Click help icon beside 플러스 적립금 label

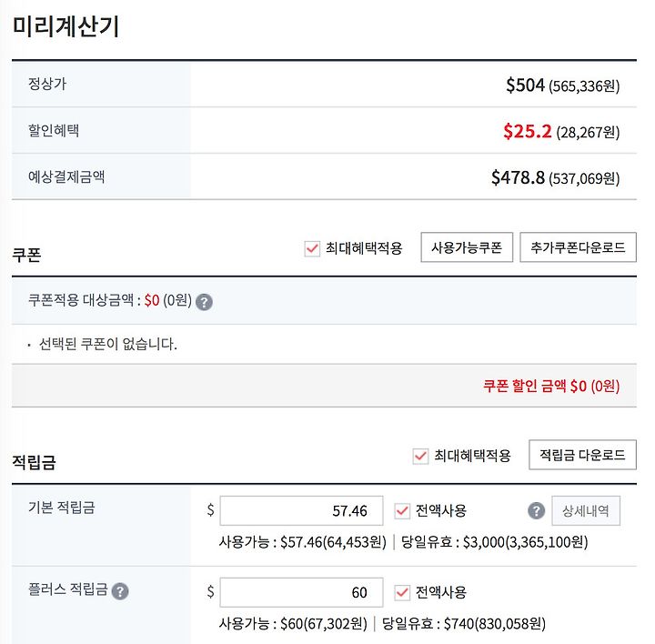coord(120,591)
